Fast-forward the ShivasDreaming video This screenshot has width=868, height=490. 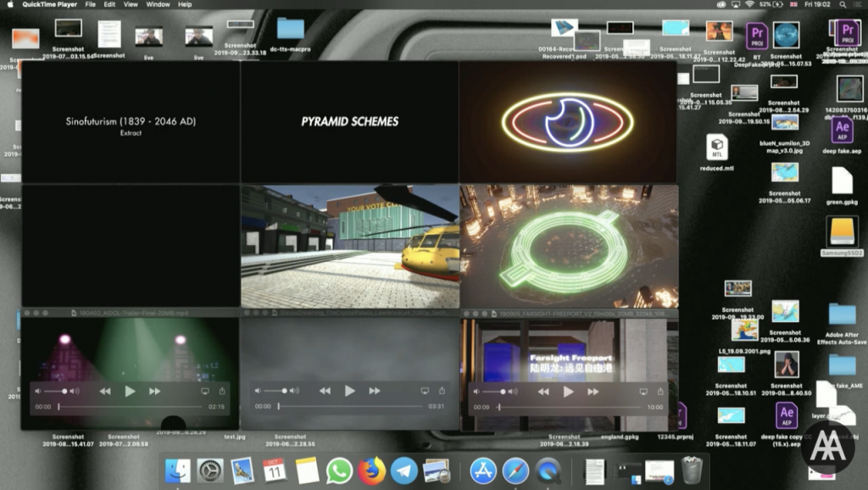[x=375, y=391]
